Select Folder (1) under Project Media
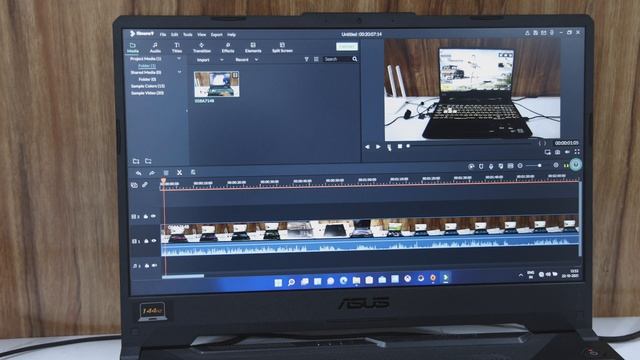The width and height of the screenshot is (640, 360). click(147, 66)
